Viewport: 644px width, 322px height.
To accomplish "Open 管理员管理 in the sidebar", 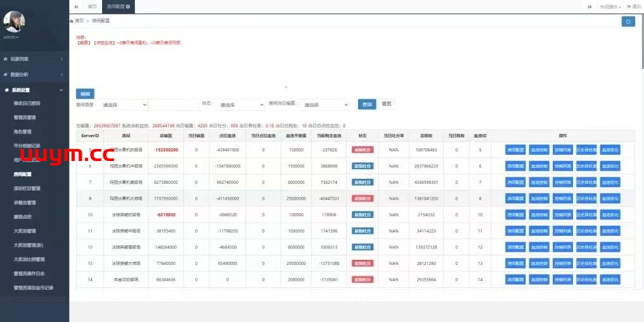I will click(x=25, y=117).
